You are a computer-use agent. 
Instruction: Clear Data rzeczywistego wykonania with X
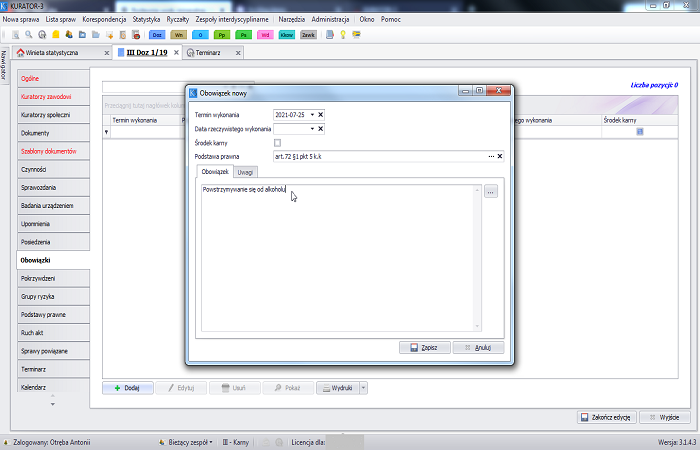320,129
